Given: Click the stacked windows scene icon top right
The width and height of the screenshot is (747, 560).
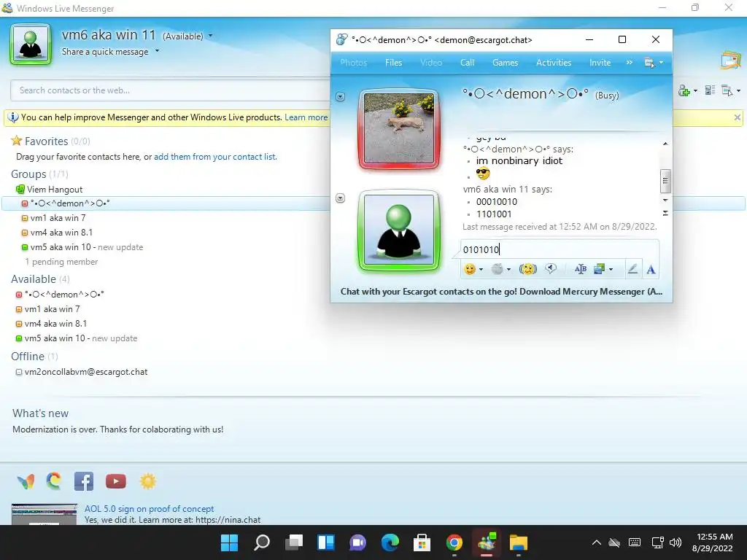Looking at the screenshot, I should pyautogui.click(x=731, y=61).
